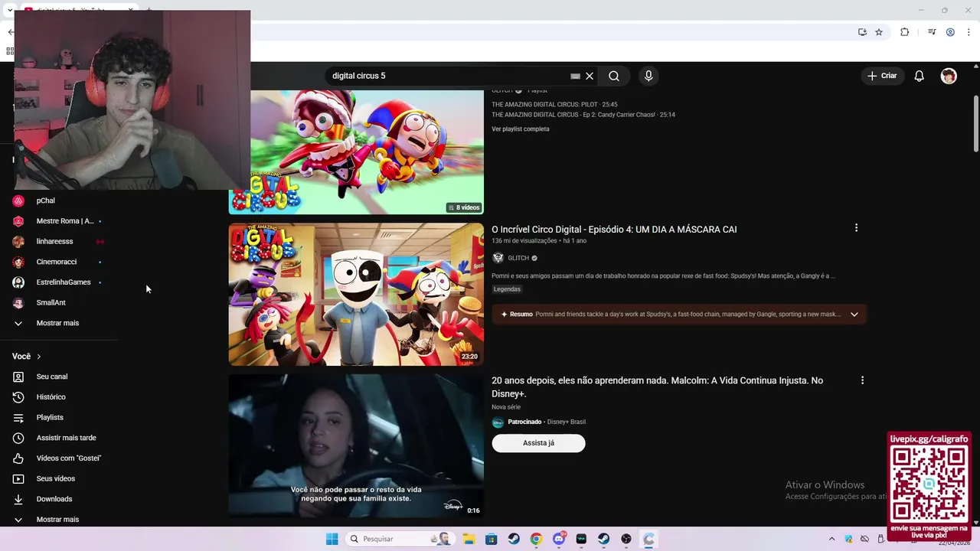Open the notifications bell
Viewport: 980px width, 551px height.
coord(920,76)
